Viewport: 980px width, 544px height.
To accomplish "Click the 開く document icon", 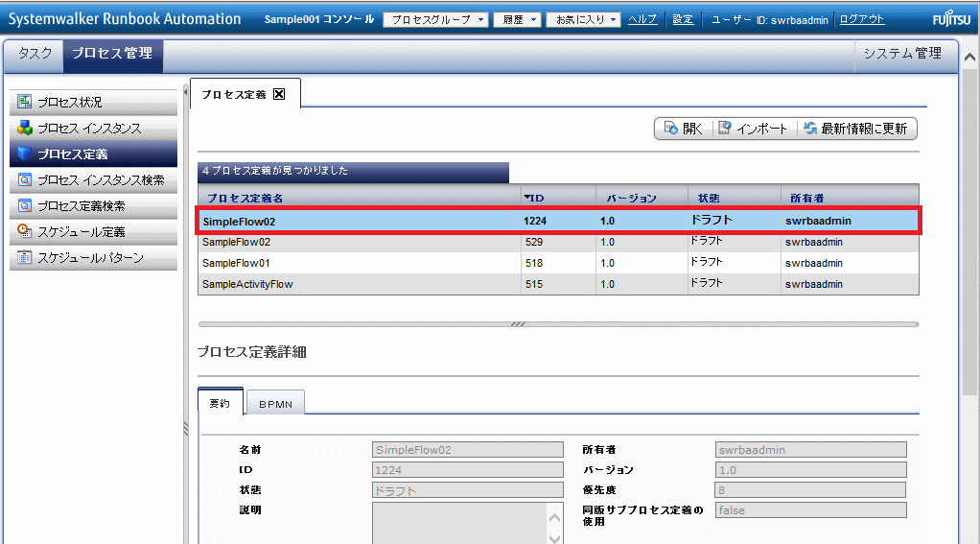I will [x=670, y=129].
